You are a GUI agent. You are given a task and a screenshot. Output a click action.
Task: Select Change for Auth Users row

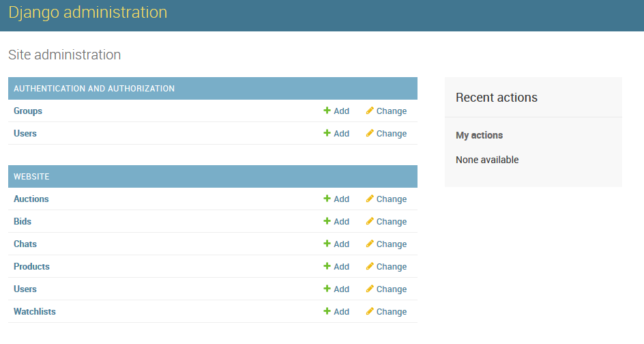(x=387, y=134)
